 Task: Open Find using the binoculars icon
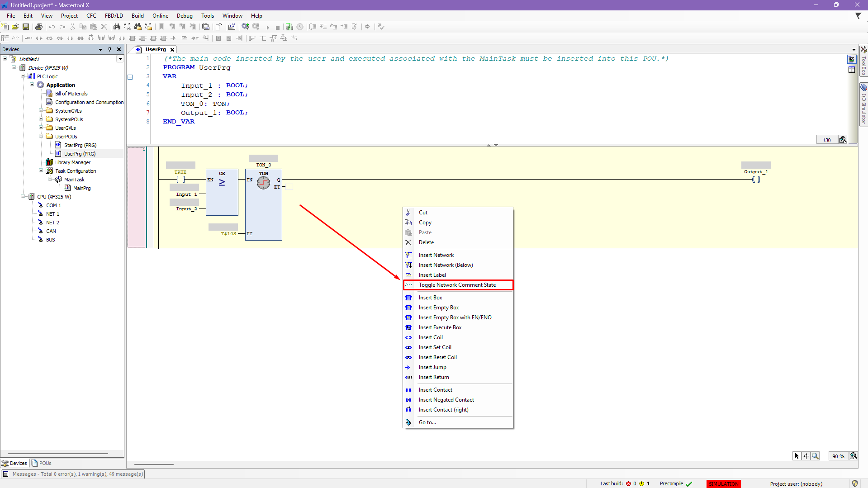(x=117, y=27)
